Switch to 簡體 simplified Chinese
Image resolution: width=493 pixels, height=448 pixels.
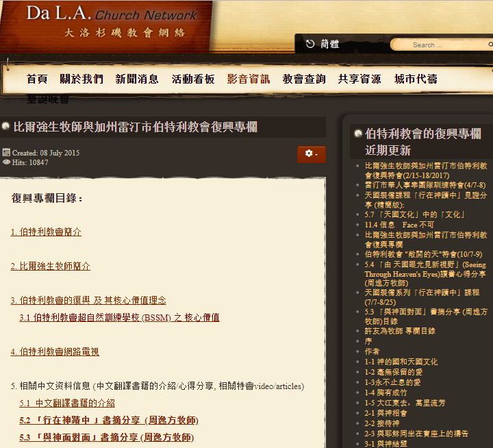330,44
